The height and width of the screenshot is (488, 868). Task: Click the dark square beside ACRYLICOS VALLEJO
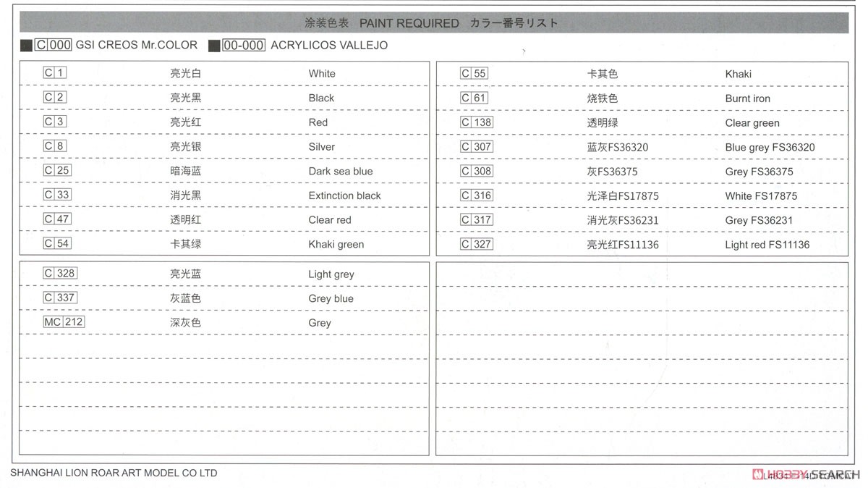[214, 46]
